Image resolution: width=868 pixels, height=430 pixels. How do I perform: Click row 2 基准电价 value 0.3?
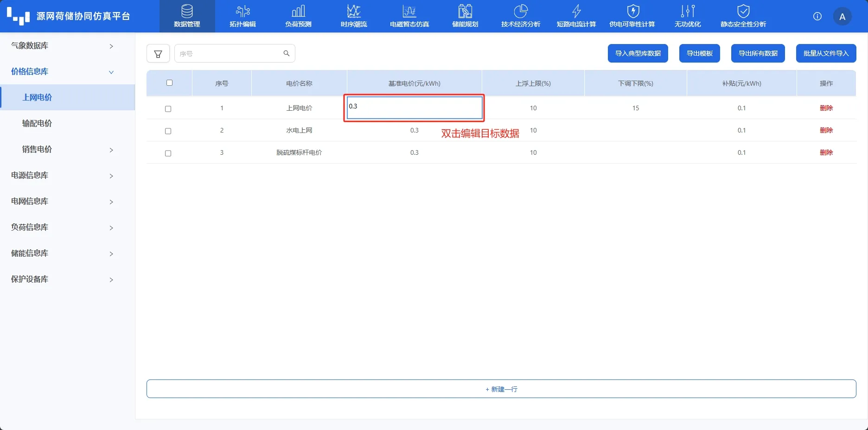[415, 130]
